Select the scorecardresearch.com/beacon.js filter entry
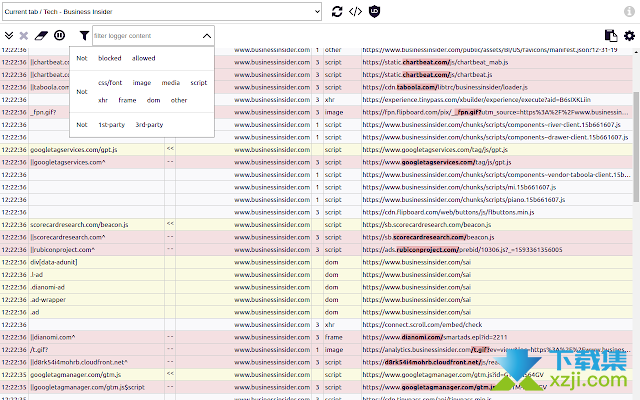 [x=79, y=225]
